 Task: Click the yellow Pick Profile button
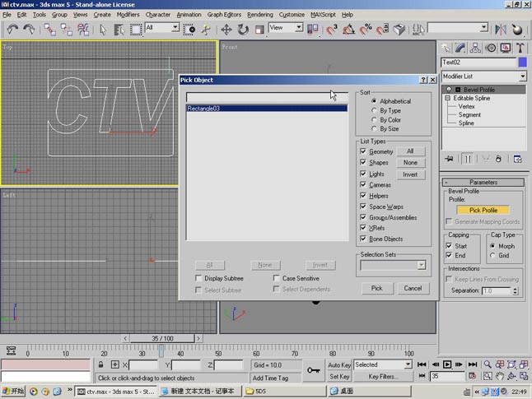[483, 210]
